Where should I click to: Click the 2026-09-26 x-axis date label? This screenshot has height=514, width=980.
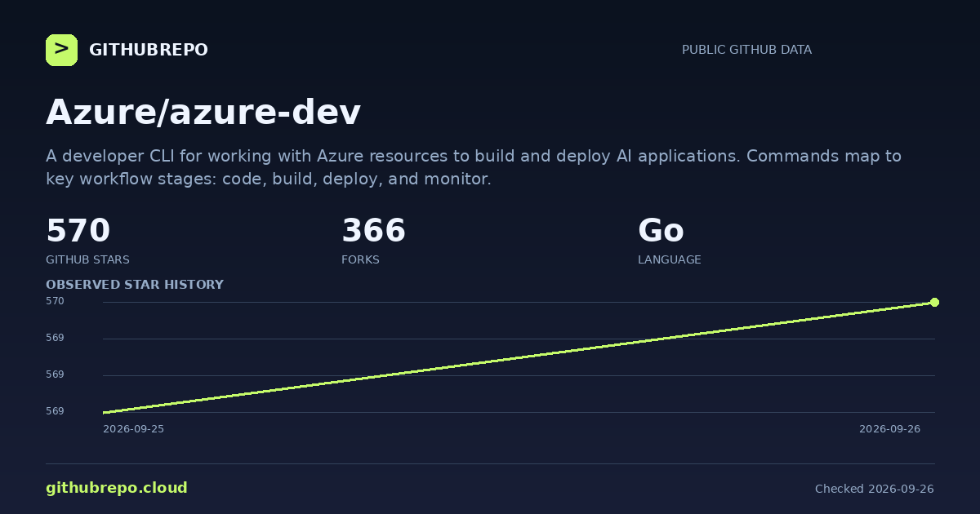(889, 428)
